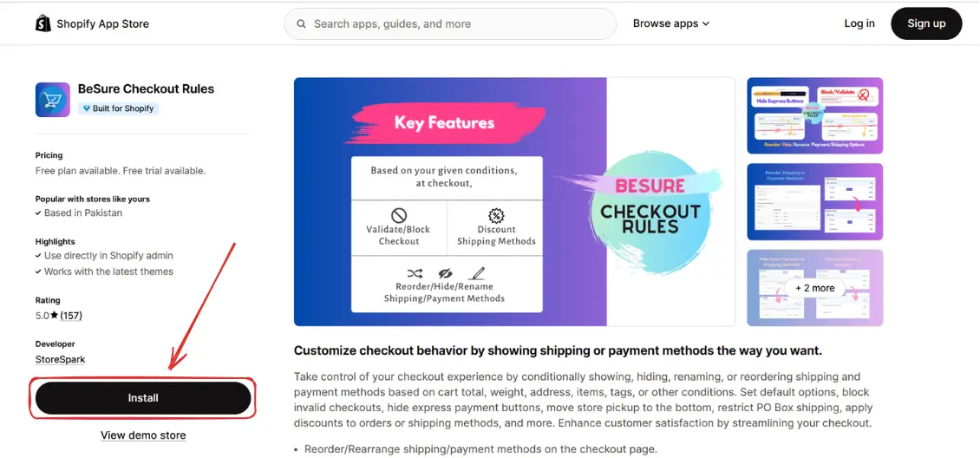Open the first screenshot thumbnail
The height and width of the screenshot is (458, 980).
814,115
